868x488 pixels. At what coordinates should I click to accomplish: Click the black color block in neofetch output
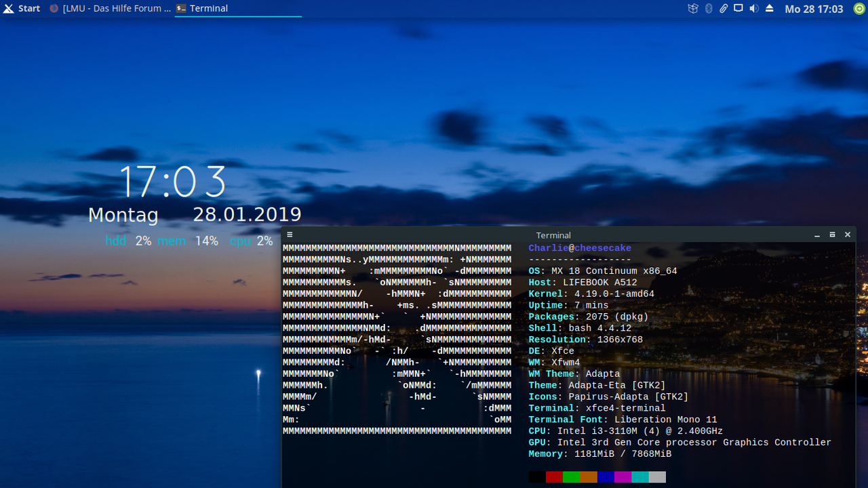(537, 477)
